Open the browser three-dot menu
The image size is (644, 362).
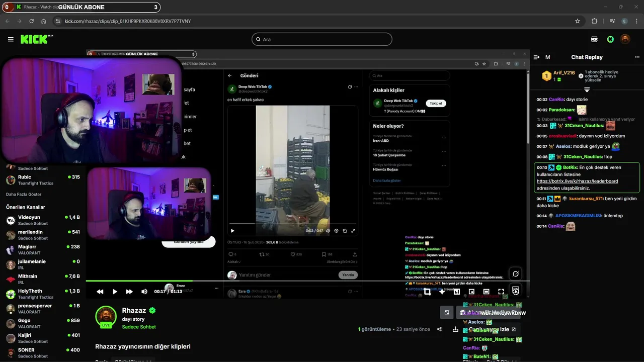(636, 21)
